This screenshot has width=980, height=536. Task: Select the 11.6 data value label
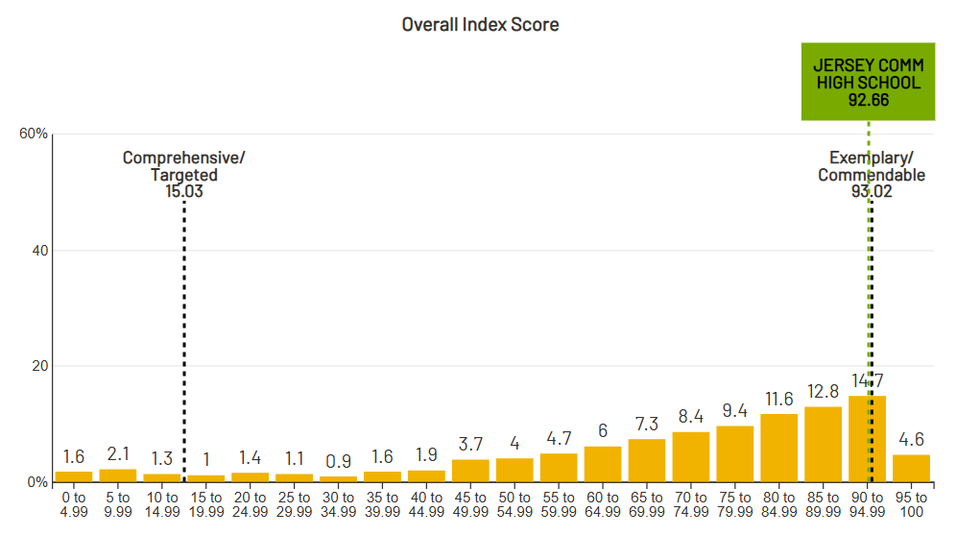click(x=778, y=399)
